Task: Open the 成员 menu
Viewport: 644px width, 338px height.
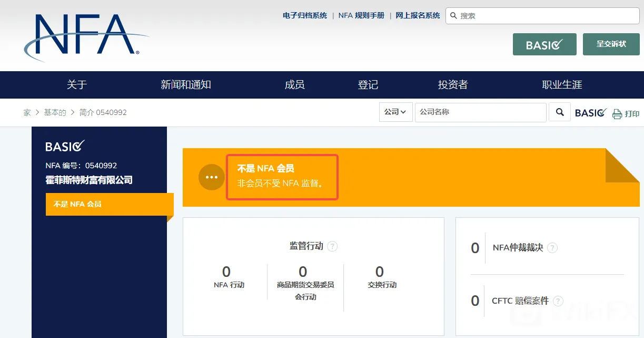Action: (x=294, y=85)
